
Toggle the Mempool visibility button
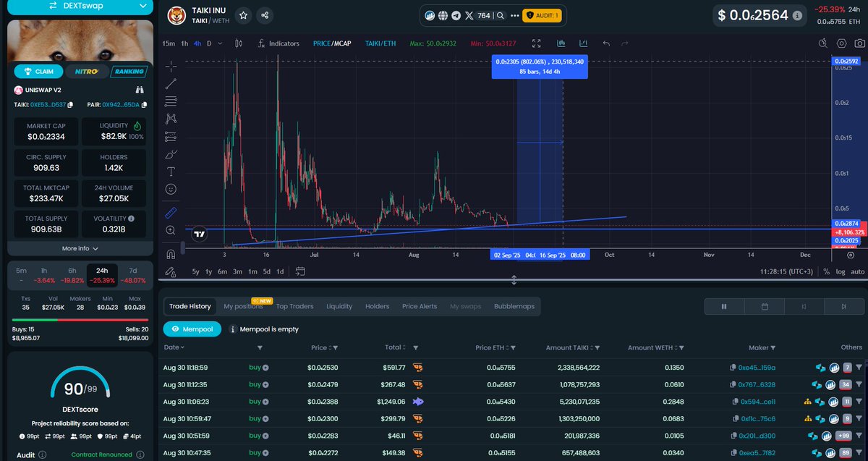192,329
